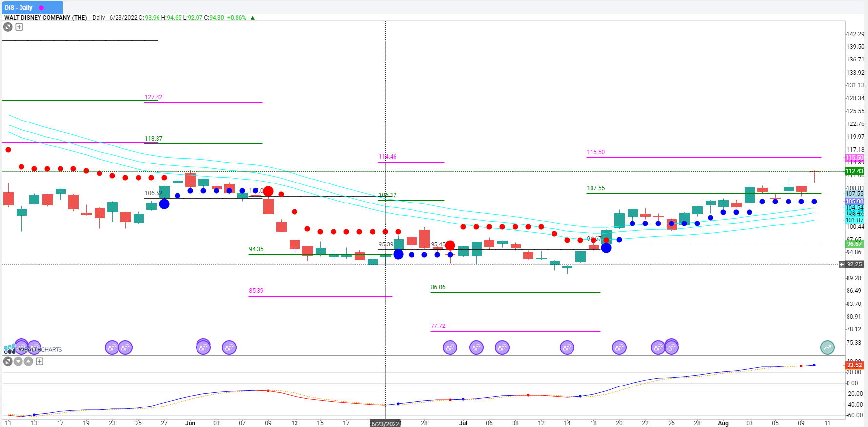
Task: Click the 118.37 green level label
Action: pos(154,139)
